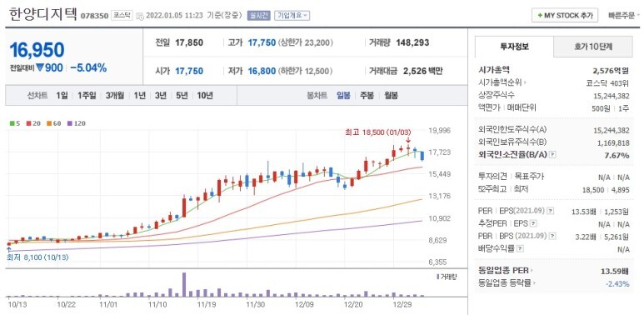
Task: Click the 13.59배 industry PER value
Action: pos(615,271)
